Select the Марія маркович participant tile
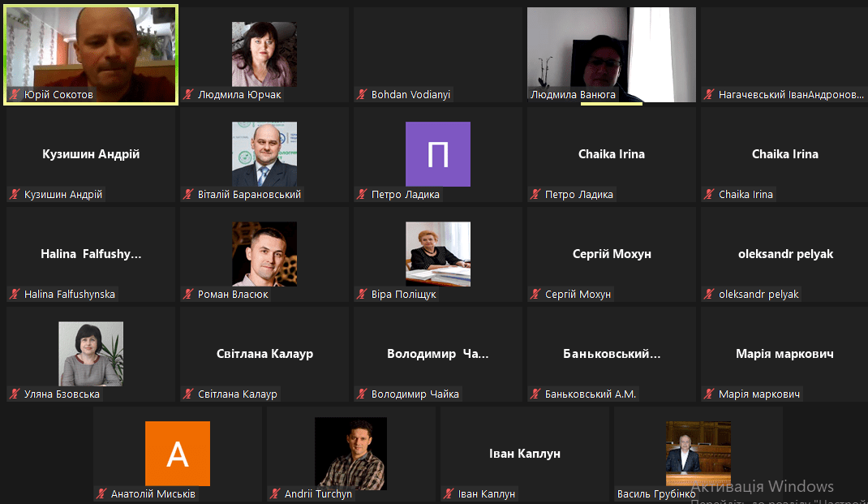The height and width of the screenshot is (504, 868). click(x=785, y=354)
